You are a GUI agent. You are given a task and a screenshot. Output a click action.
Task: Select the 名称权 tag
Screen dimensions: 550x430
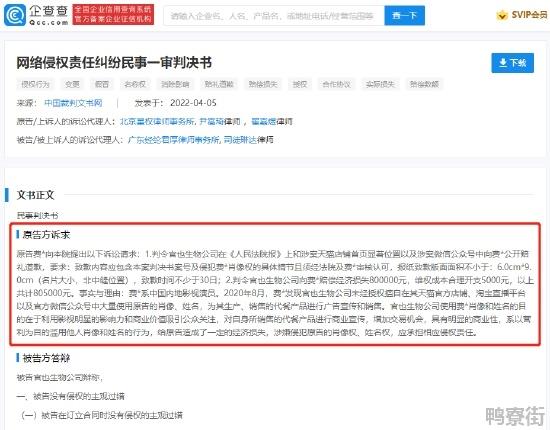(x=135, y=84)
